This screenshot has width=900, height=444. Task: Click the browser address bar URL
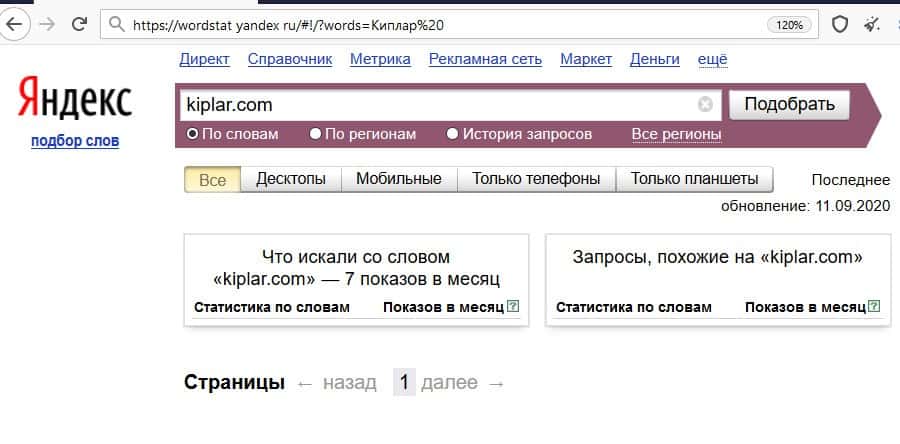pyautogui.click(x=288, y=25)
